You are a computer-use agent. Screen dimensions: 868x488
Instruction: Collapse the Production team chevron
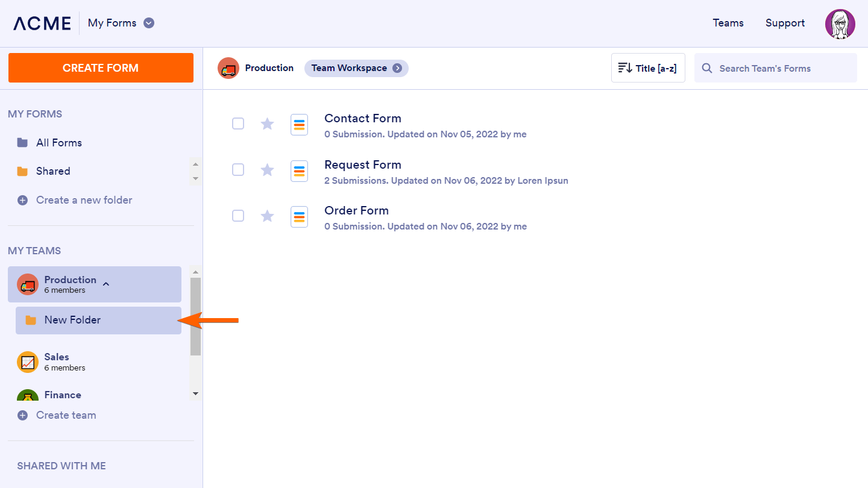coord(106,284)
